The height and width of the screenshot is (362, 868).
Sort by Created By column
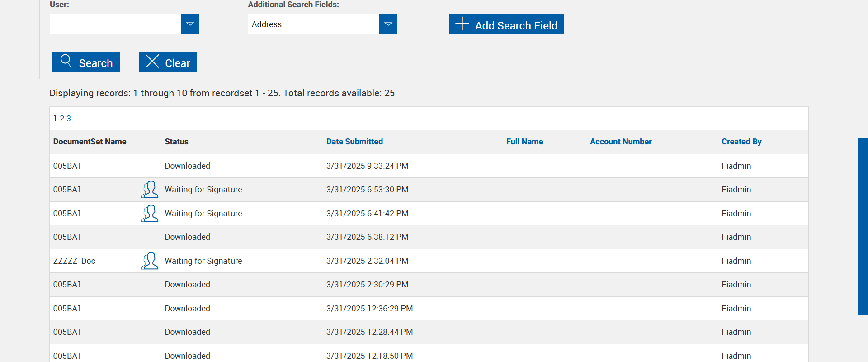741,142
